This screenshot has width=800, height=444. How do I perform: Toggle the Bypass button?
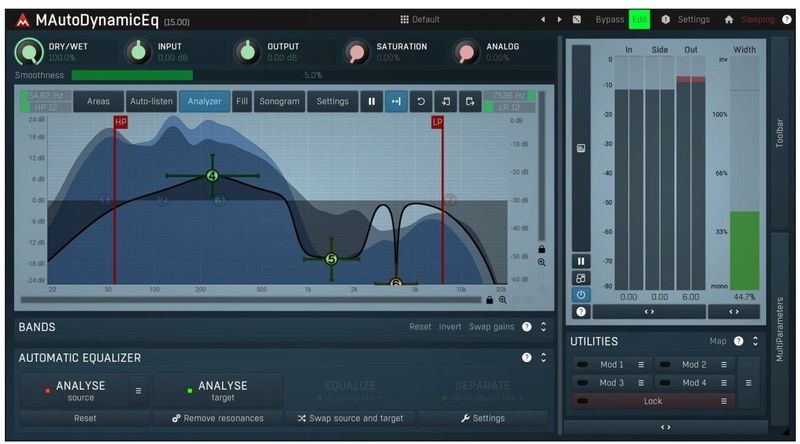pos(610,19)
